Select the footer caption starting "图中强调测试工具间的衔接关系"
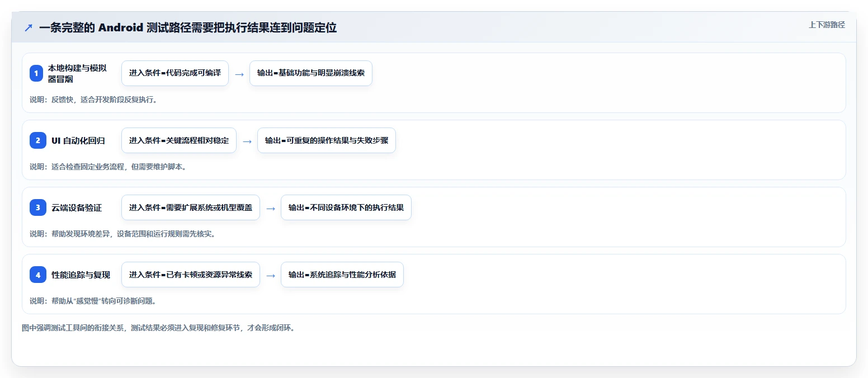 click(158, 328)
